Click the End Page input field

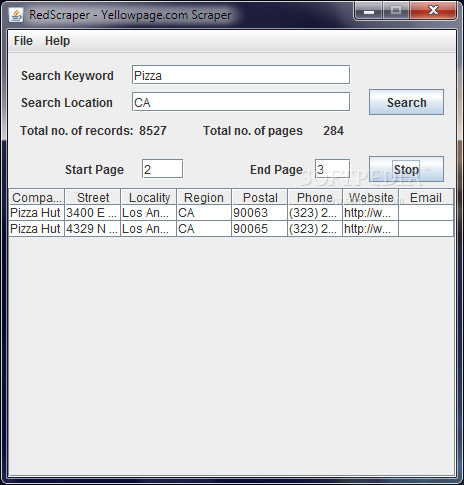332,169
